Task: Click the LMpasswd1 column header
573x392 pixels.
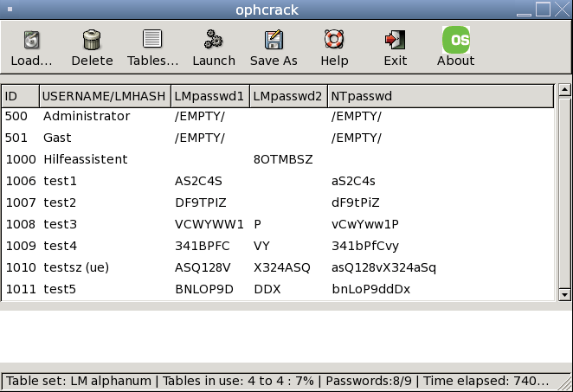Action: pos(210,96)
